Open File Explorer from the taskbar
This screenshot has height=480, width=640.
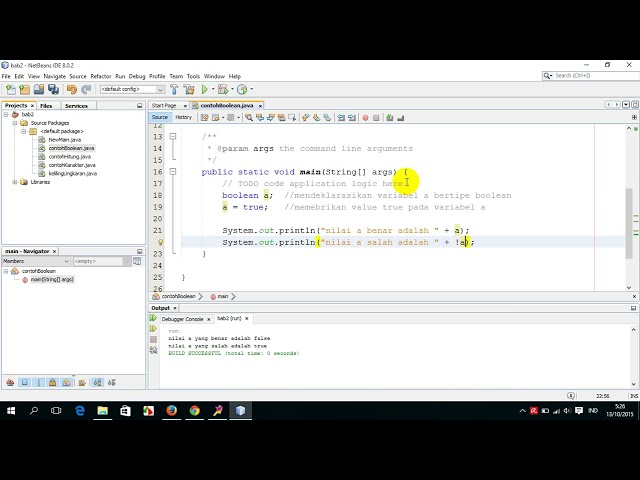click(102, 410)
